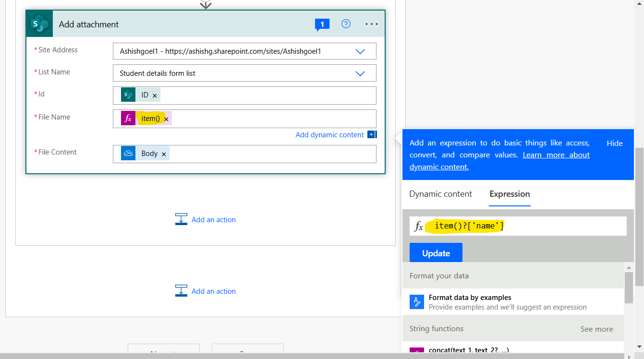Remove the ID token with its x
644x359 pixels.
[155, 95]
